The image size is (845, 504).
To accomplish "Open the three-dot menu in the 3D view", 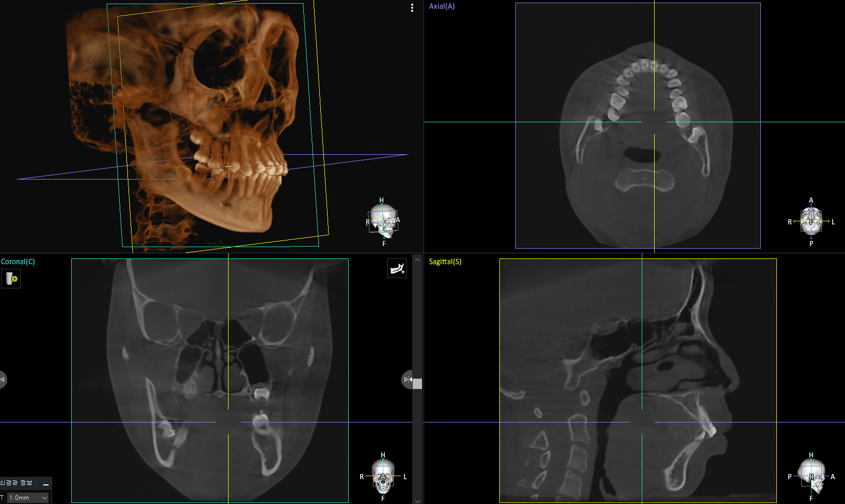I will click(x=412, y=8).
